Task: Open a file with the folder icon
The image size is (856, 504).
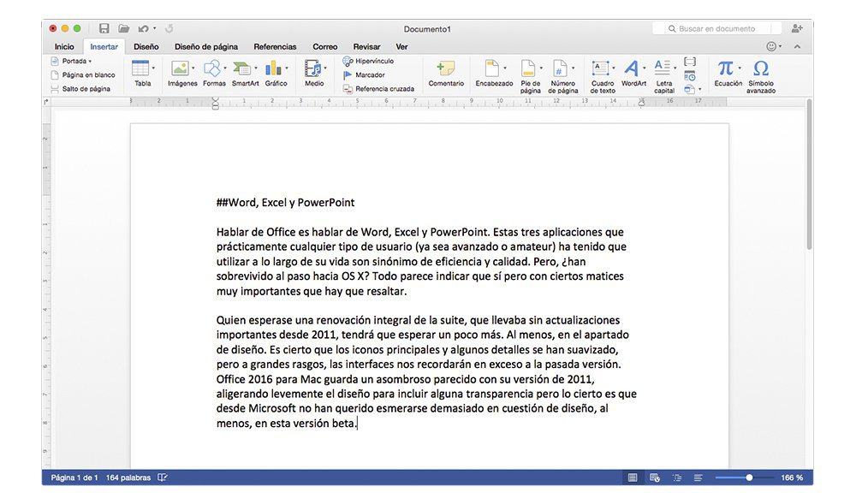Action: point(124,28)
